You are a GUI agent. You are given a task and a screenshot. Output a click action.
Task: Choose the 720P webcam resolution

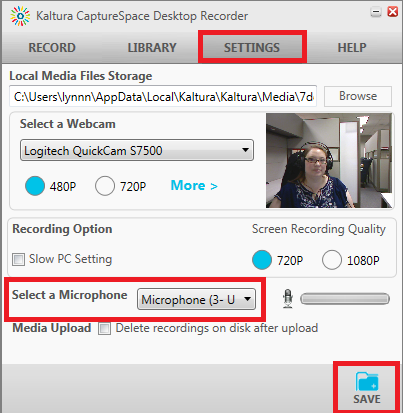(x=105, y=186)
